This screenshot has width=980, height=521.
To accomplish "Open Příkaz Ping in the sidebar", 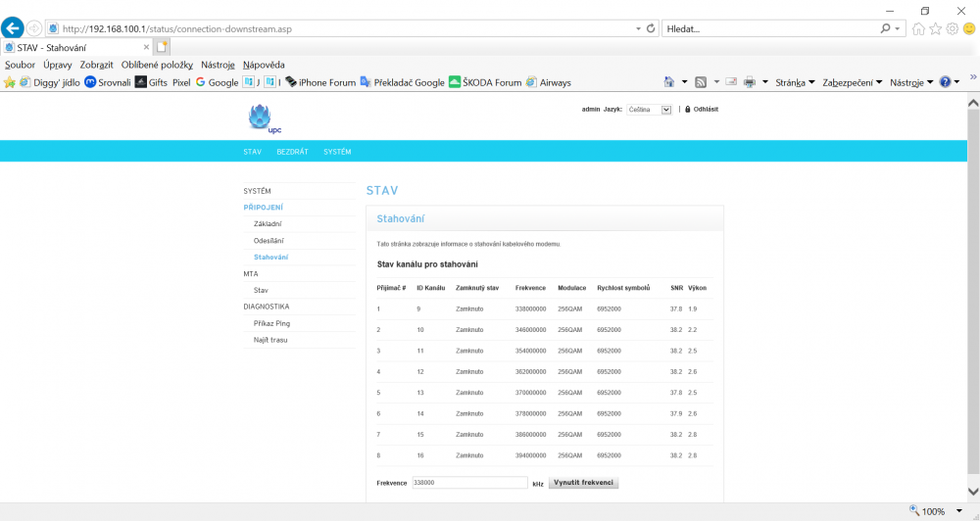I will [271, 323].
